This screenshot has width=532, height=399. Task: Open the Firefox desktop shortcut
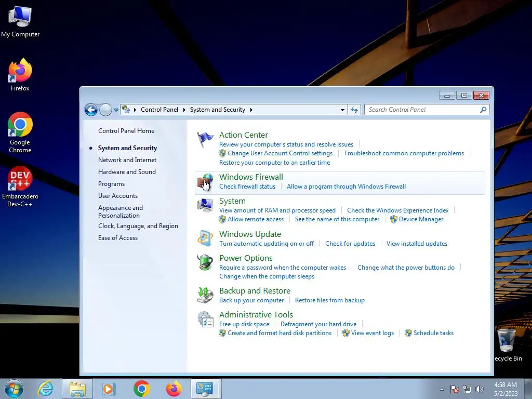pos(20,75)
